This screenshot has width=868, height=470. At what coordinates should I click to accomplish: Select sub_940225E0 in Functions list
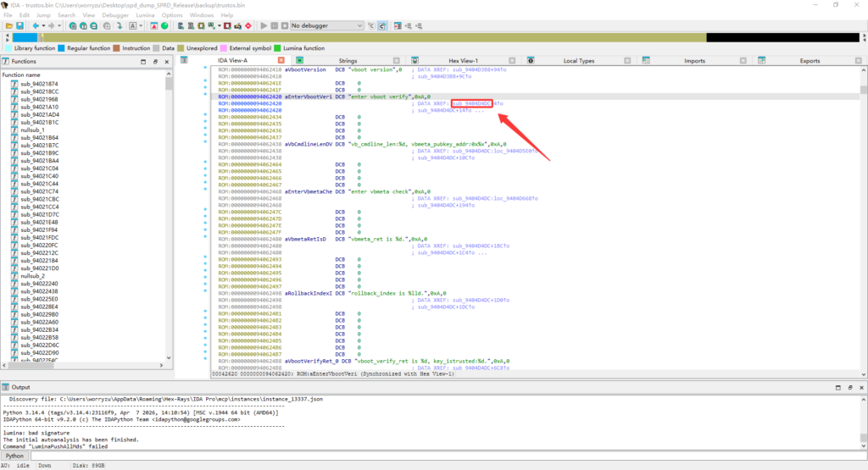pyautogui.click(x=39, y=299)
